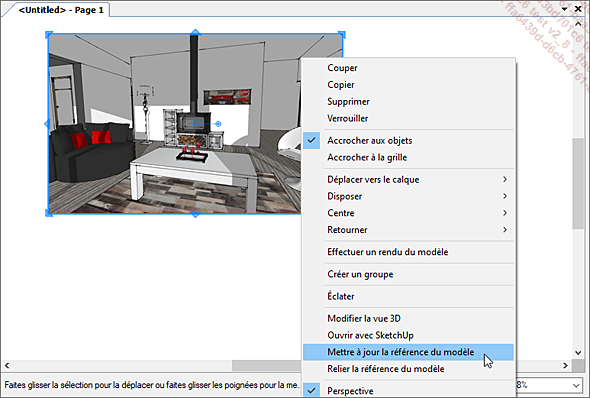Screen dimensions: 590x398
Task: Choose Effectuer un rendu du modèle
Action: point(408,252)
